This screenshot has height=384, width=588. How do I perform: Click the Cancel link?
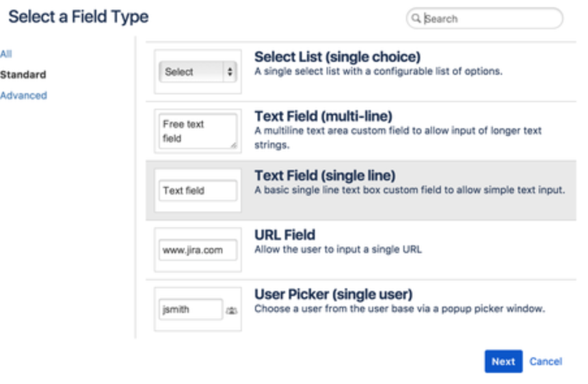(x=546, y=362)
